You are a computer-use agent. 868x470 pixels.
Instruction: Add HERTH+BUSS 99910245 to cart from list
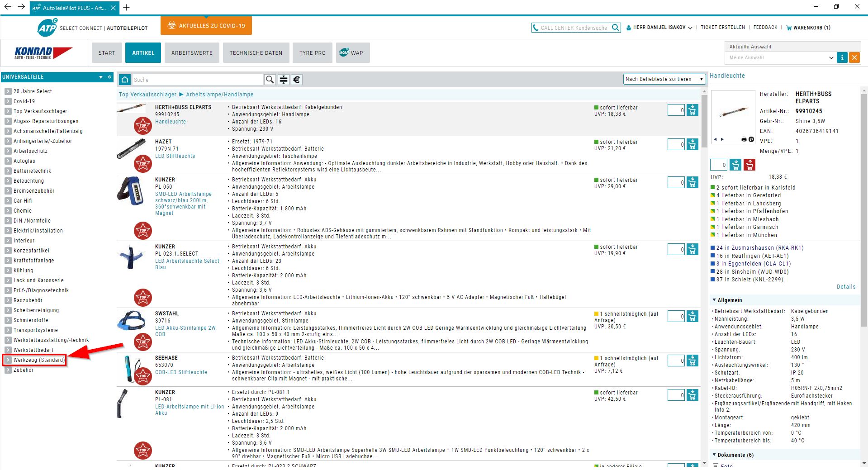[693, 110]
